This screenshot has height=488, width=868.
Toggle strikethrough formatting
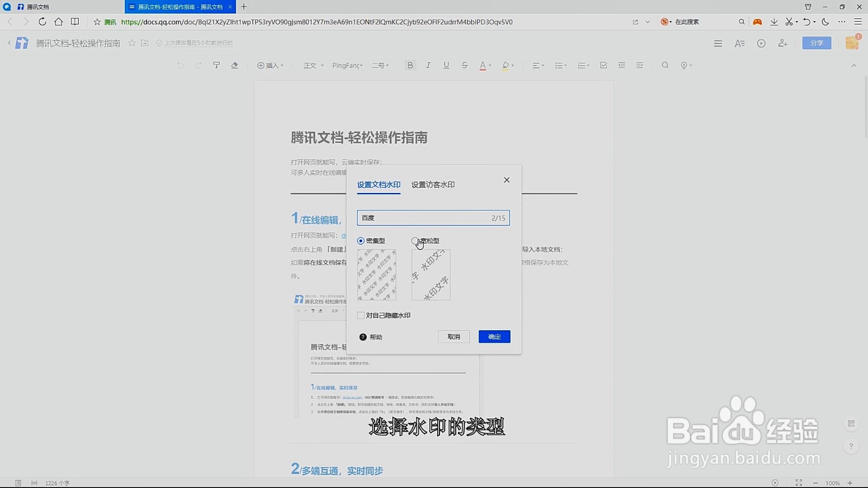pyautogui.click(x=464, y=66)
